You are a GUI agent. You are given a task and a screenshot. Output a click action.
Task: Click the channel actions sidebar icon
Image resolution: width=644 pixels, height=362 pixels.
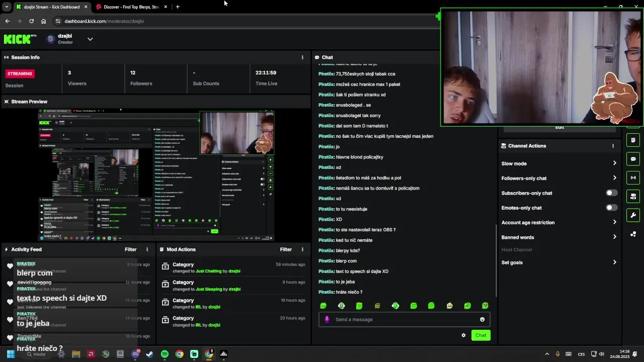tap(633, 196)
